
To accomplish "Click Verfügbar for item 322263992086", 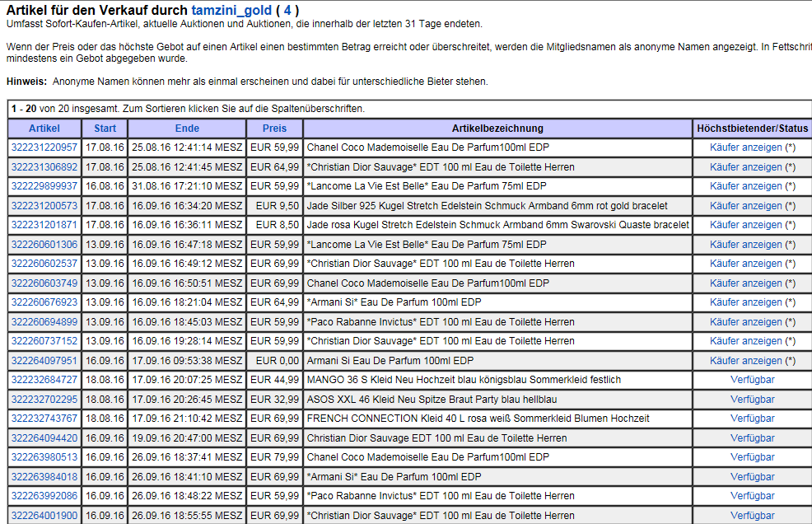I will point(753,496).
